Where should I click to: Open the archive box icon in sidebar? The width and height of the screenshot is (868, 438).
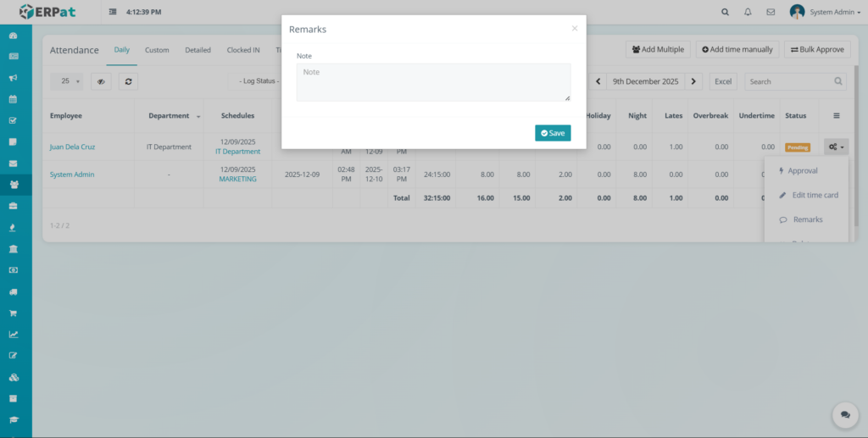click(14, 399)
